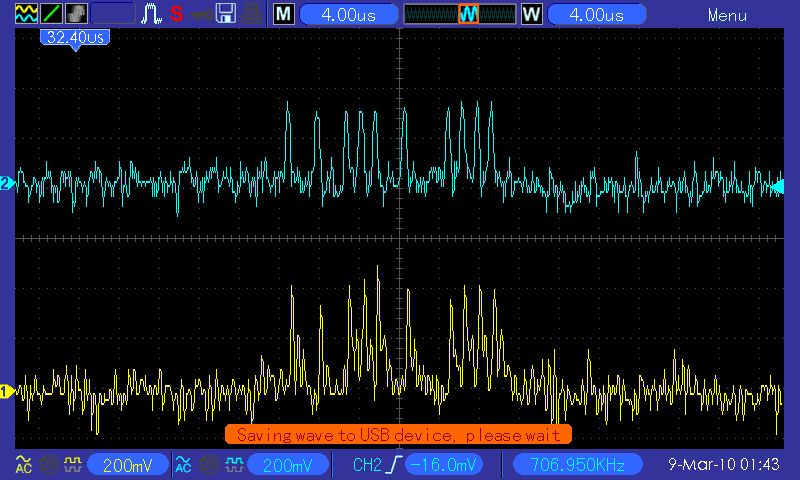The height and width of the screenshot is (480, 800).
Task: Click the W window timebase icon
Action: pyautogui.click(x=532, y=14)
